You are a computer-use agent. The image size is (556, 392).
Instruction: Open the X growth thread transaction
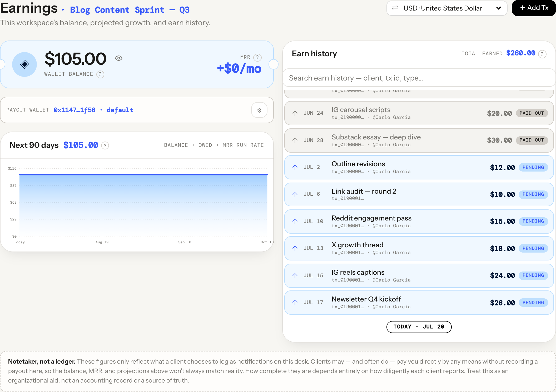(x=419, y=248)
